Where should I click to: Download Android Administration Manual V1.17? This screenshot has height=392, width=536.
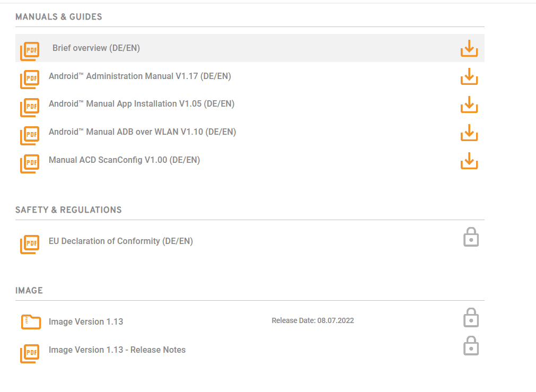469,76
